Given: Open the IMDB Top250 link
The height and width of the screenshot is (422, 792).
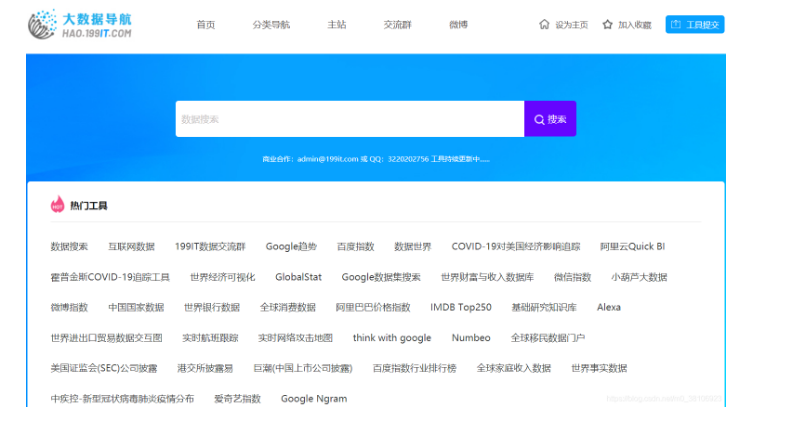Looking at the screenshot, I should tap(461, 307).
